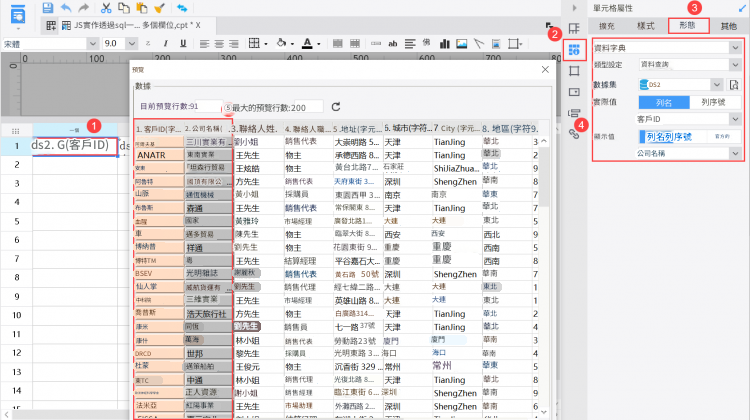Click the font color 'A' swatch

pos(307,44)
